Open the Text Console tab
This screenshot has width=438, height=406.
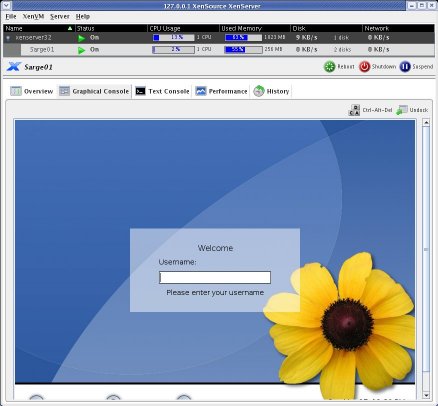(162, 91)
